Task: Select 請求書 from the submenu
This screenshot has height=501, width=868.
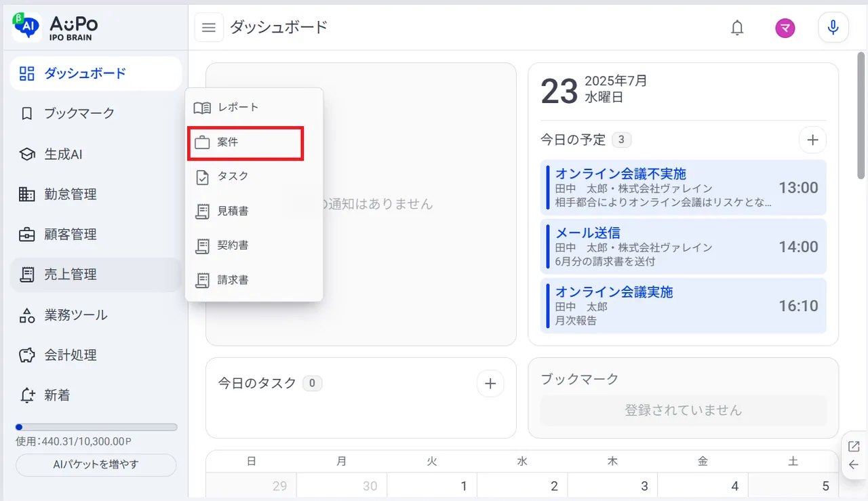Action: click(x=254, y=279)
